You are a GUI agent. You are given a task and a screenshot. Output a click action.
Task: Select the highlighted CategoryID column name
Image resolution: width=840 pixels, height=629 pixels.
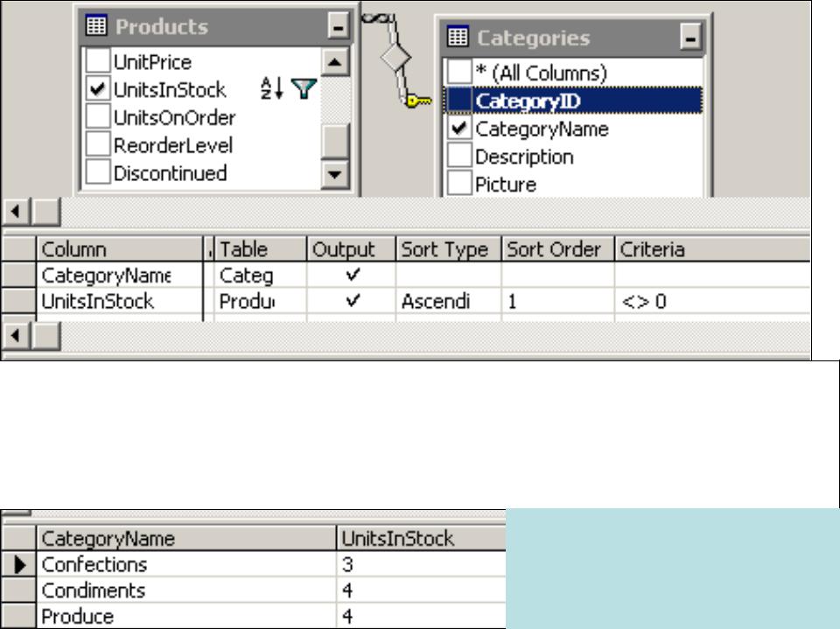(528, 101)
